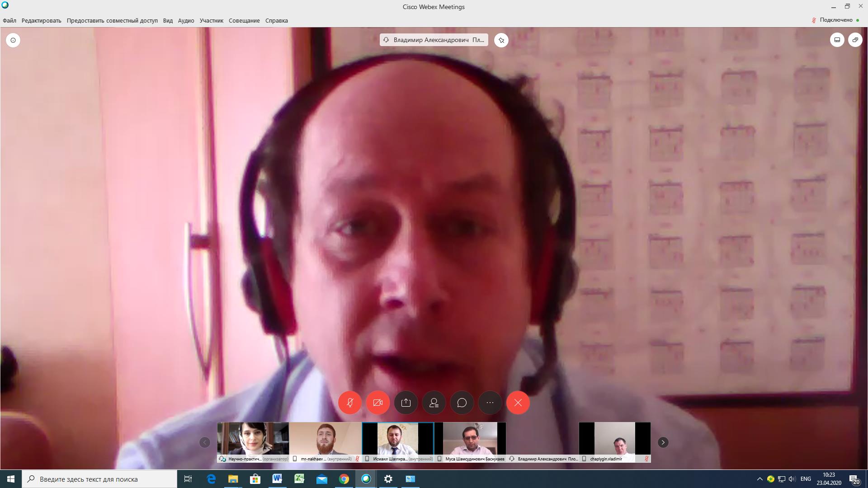Click muted mic icon on mr-nakhaev

(357, 459)
